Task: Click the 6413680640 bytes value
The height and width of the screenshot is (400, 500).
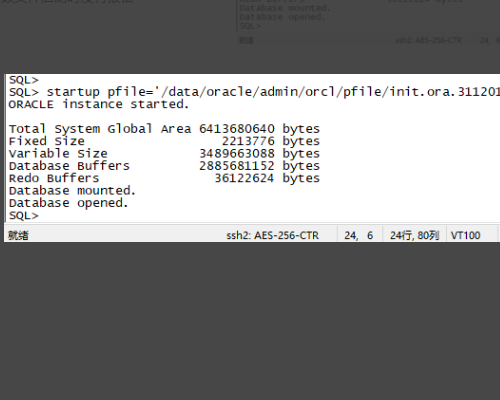Action: (259, 129)
